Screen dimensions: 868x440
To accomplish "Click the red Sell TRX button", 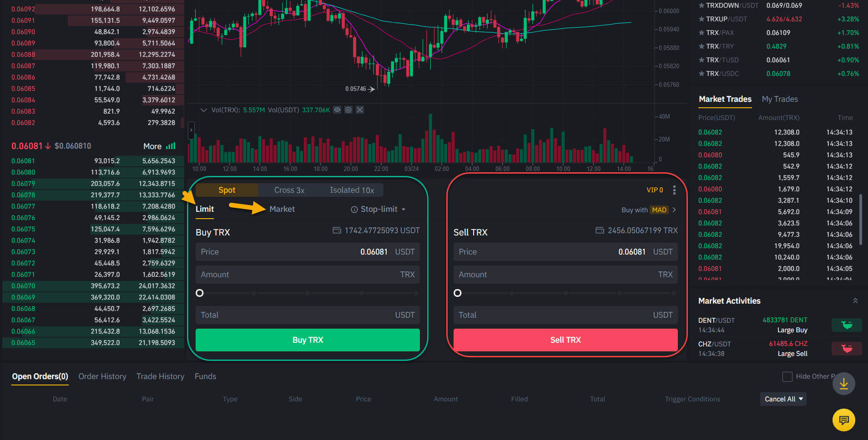I will [x=565, y=340].
